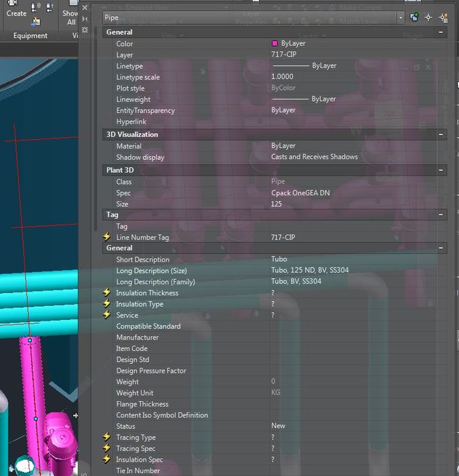The width and height of the screenshot is (459, 476).
Task: Click the Properties palette vertical scrollbar
Action: (95, 128)
